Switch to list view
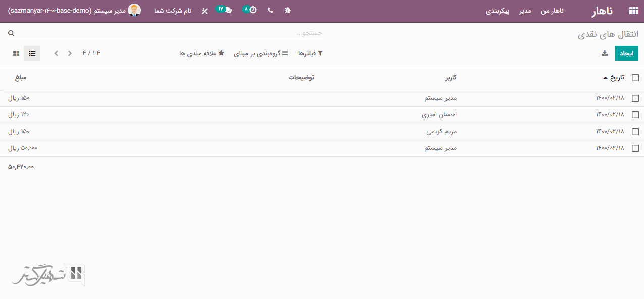This screenshot has width=644, height=299. 32,53
